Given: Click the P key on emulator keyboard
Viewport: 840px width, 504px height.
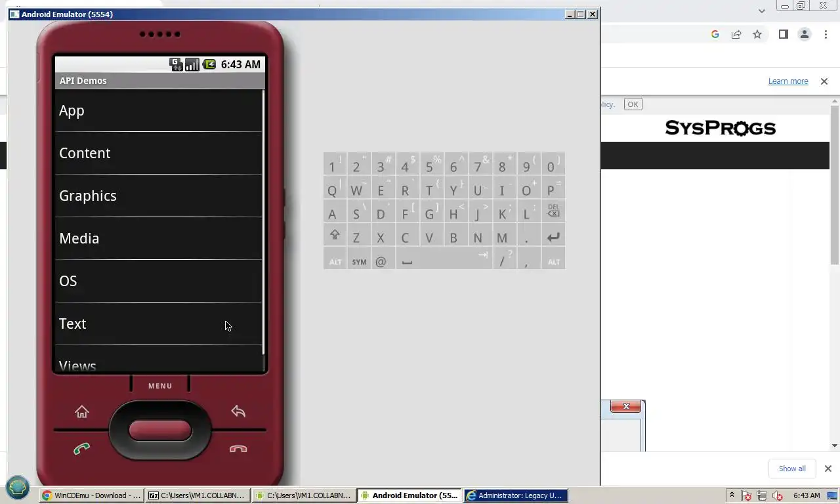Looking at the screenshot, I should 553,188.
